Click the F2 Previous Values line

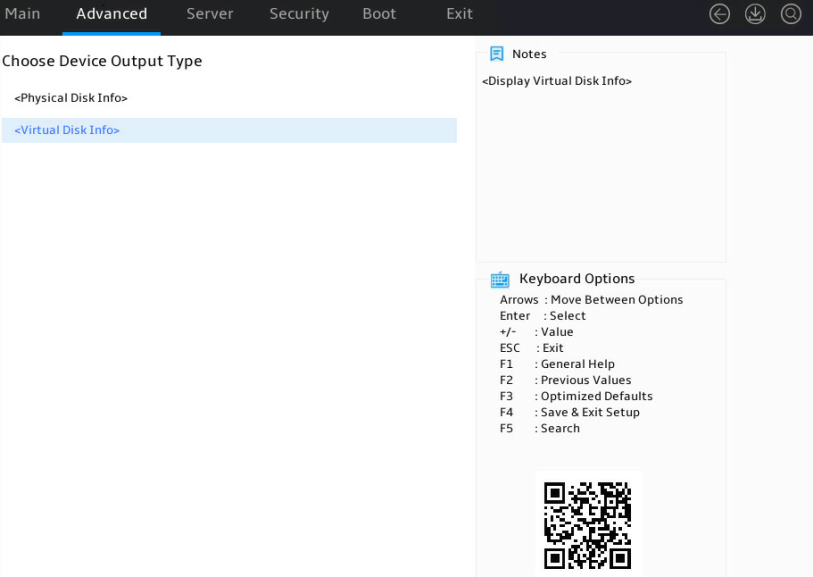click(x=565, y=380)
